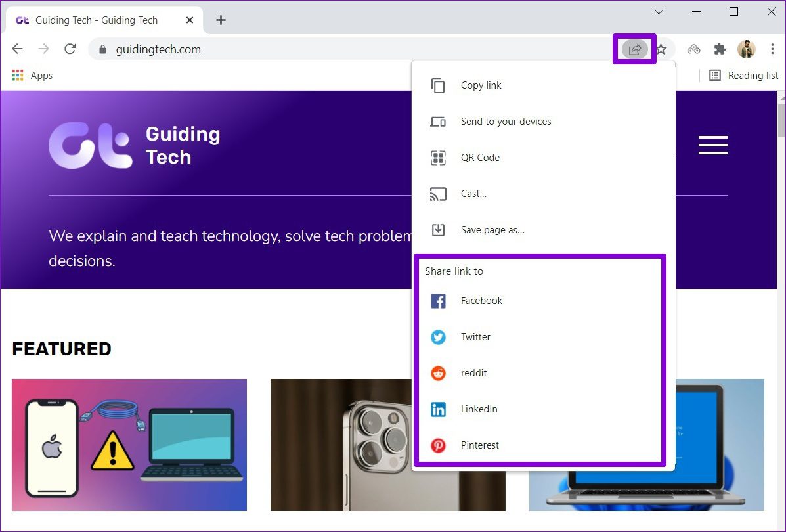Open Reading list button
786x532 pixels.
click(x=744, y=76)
